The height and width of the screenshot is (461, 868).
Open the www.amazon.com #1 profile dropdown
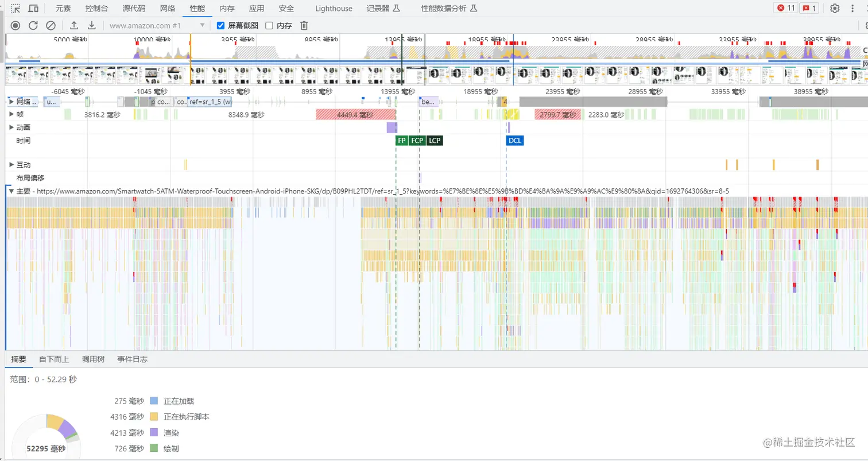[x=157, y=25]
